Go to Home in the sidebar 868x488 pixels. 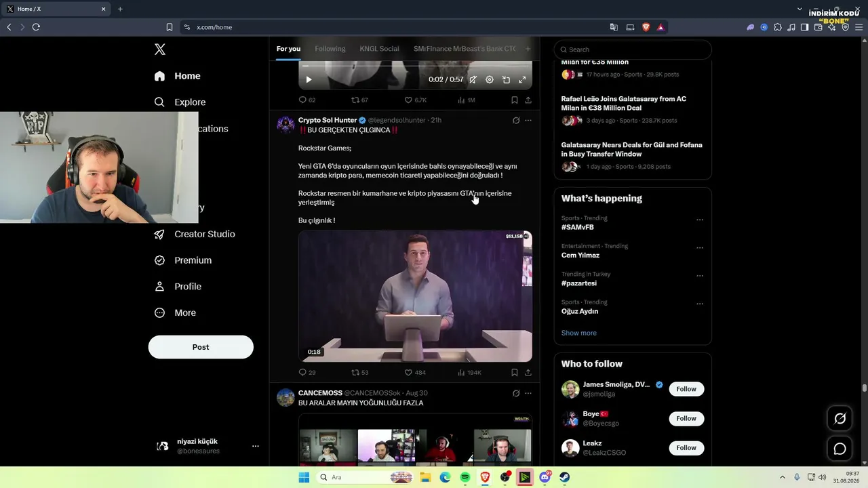[x=177, y=76]
